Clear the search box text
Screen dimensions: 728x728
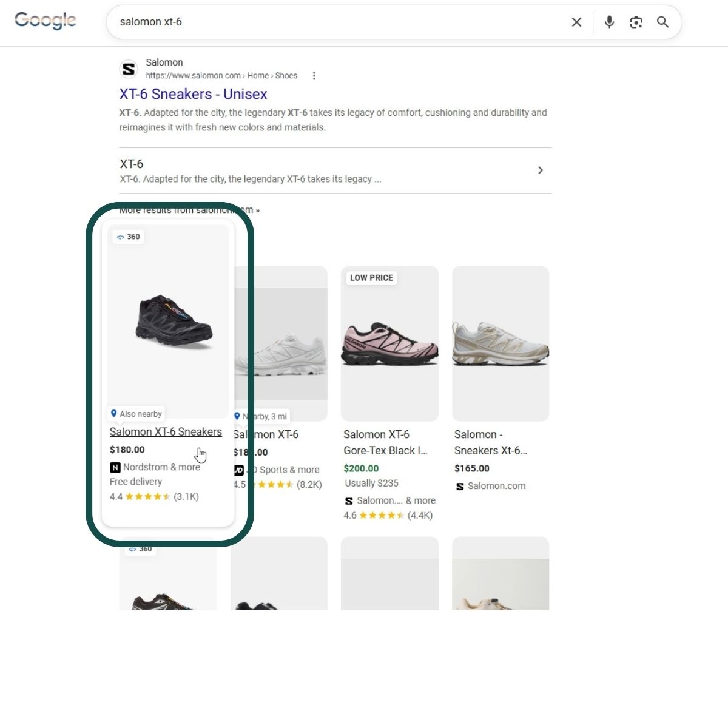pyautogui.click(x=576, y=22)
